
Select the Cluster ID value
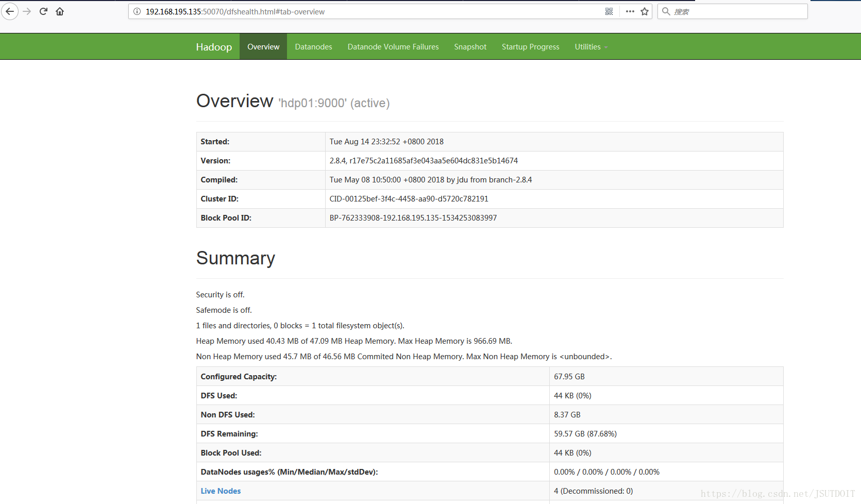tap(409, 199)
